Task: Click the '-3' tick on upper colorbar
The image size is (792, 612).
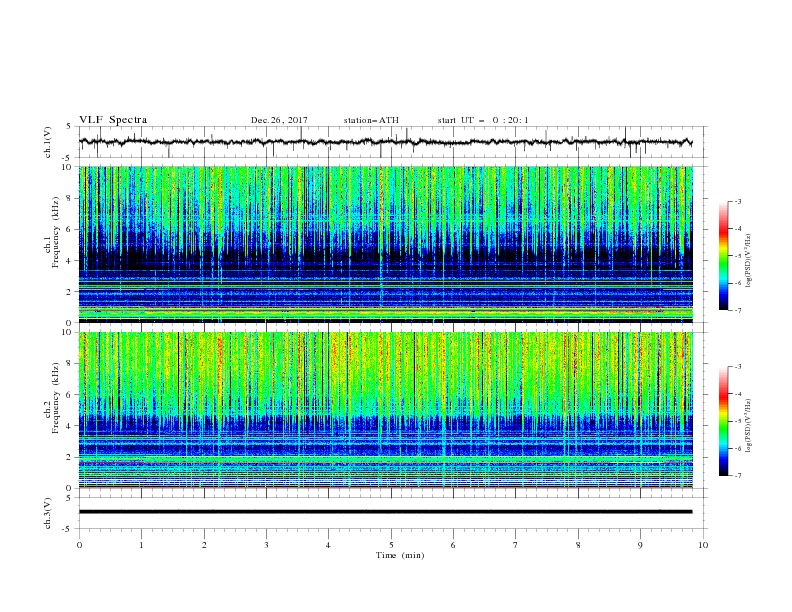Action: (738, 201)
